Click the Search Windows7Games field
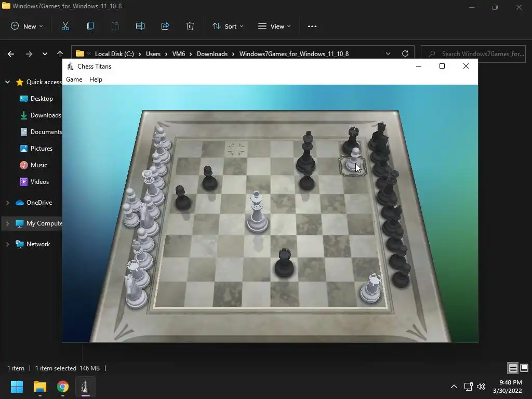Image resolution: width=532 pixels, height=399 pixels. click(473, 54)
